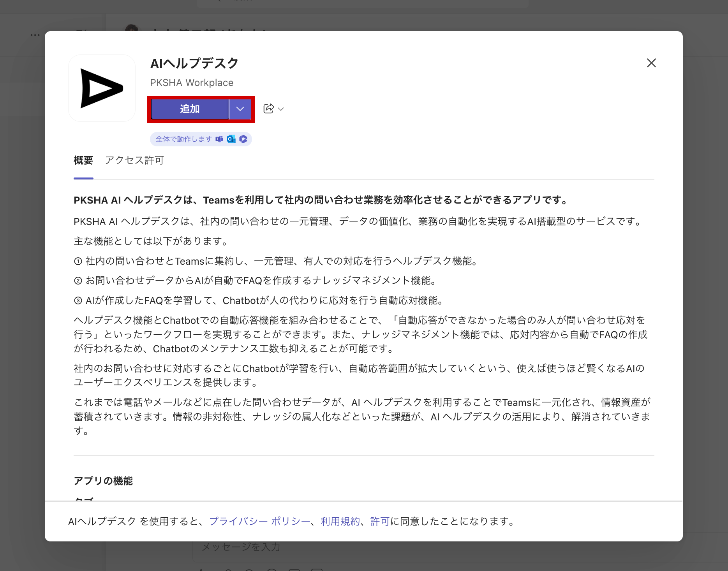Click the 全体で動作します label
This screenshot has height=571, width=728.
[183, 139]
